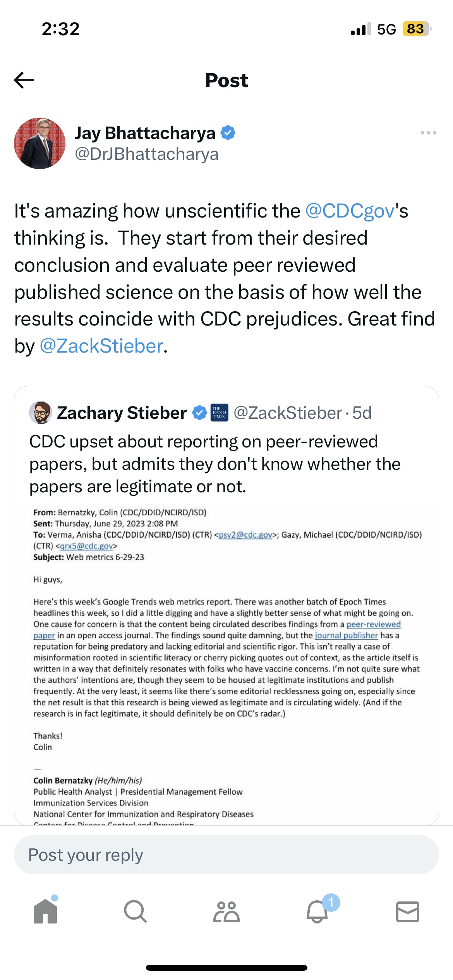Tap the @DrJBhattacharya handle
Screen dimensions: 453x980
pyautogui.click(x=147, y=154)
